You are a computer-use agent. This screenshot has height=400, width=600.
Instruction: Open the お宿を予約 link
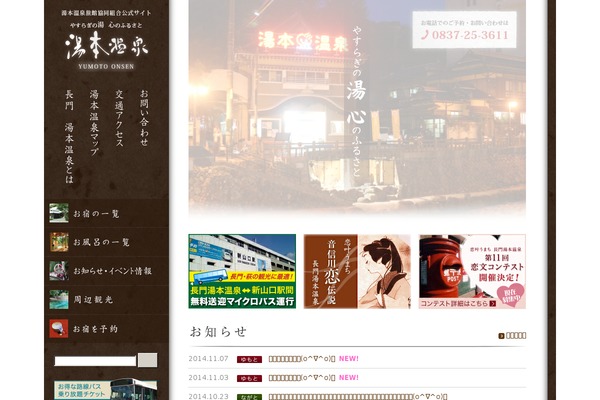click(x=95, y=329)
